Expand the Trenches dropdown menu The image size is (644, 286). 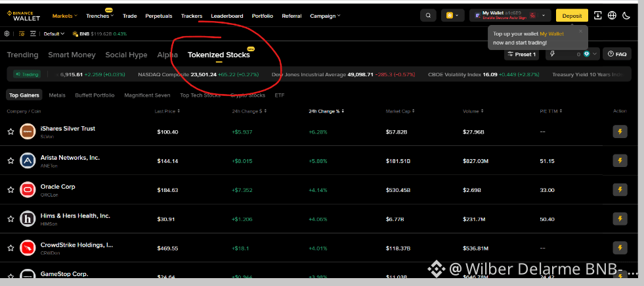[100, 16]
